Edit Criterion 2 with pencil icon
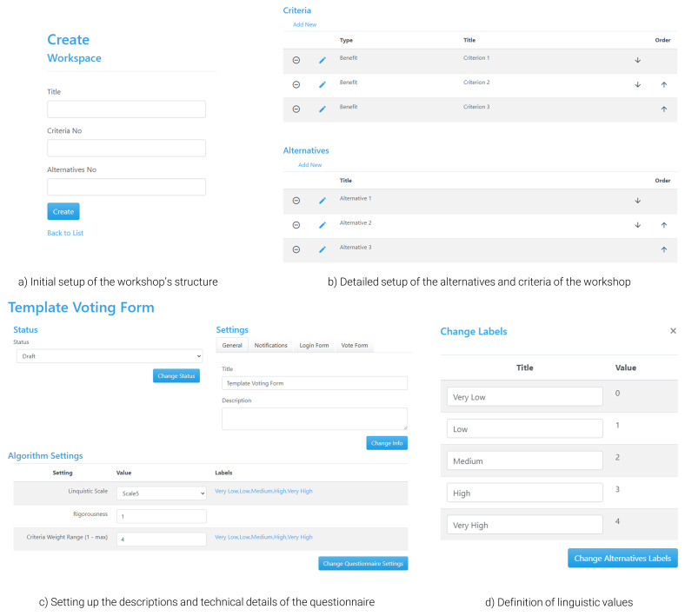This screenshot has height=616, width=685. tap(323, 84)
